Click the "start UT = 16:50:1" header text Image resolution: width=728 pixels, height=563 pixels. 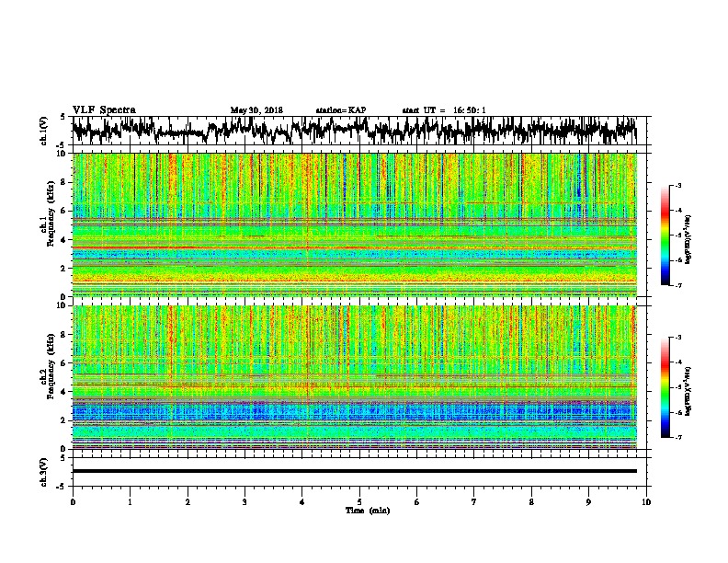[444, 110]
